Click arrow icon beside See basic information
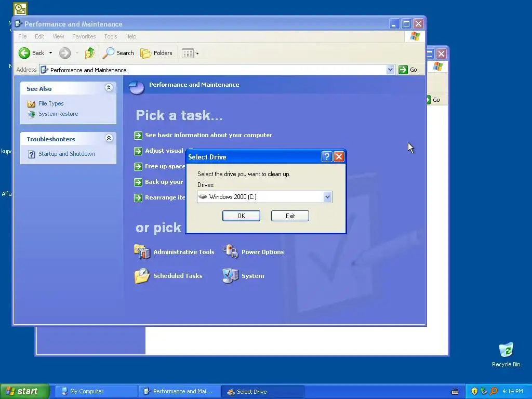 click(x=138, y=136)
